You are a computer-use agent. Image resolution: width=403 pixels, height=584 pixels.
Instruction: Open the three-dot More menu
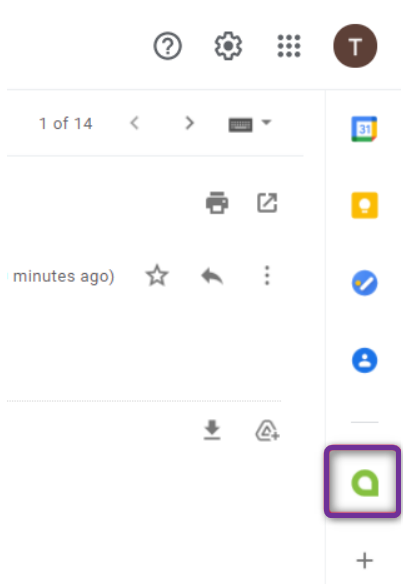(267, 276)
